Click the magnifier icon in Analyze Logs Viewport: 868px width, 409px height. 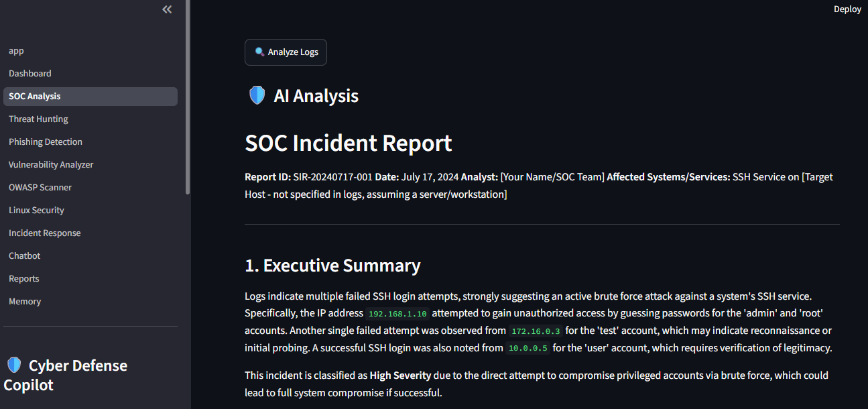[x=259, y=52]
